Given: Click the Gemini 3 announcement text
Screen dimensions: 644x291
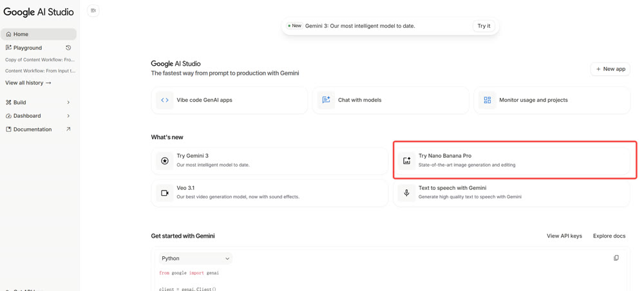Looking at the screenshot, I should pos(360,26).
